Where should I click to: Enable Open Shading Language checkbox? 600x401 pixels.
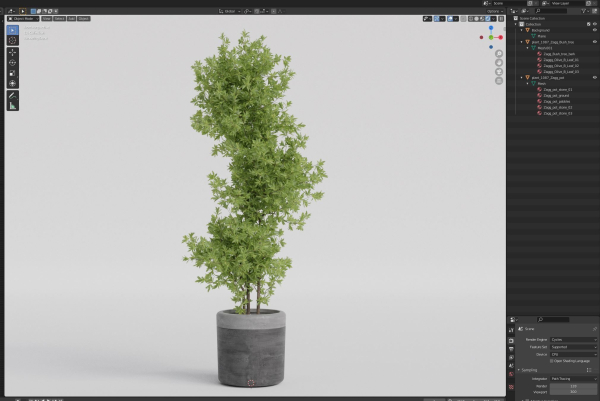coord(552,361)
